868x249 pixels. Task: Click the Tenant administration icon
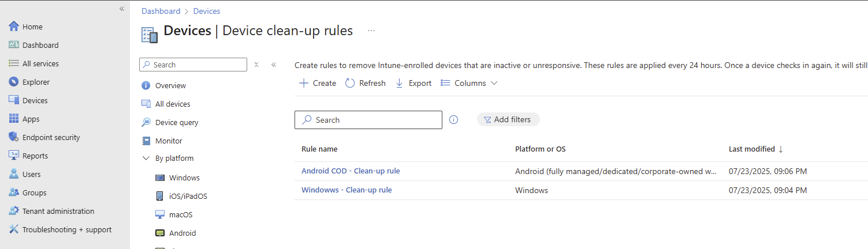click(x=14, y=211)
